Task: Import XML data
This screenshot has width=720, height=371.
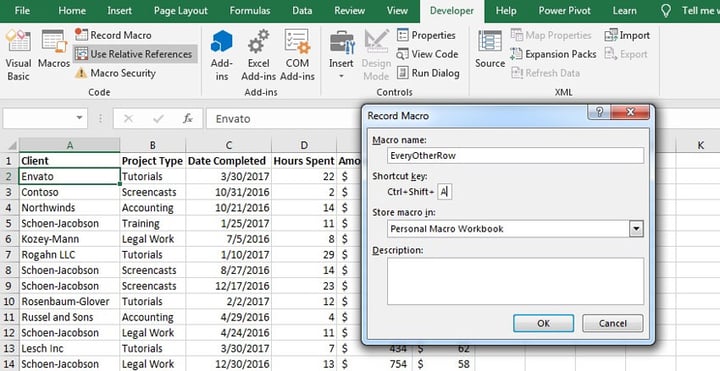Action: [627, 35]
